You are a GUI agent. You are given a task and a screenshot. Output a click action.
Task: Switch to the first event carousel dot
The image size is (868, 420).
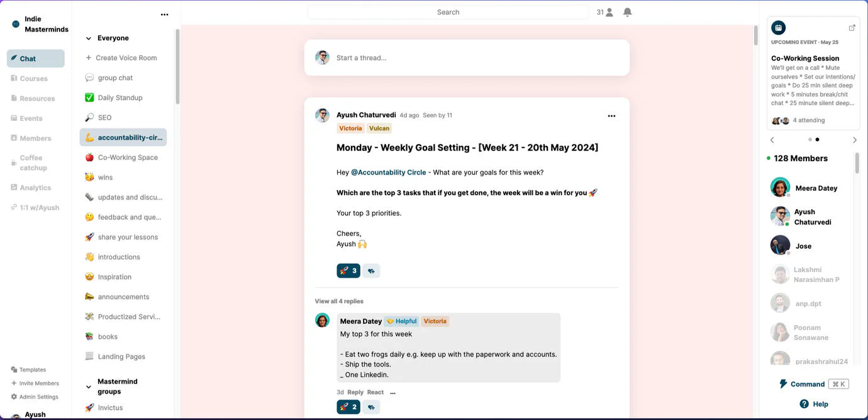click(810, 140)
